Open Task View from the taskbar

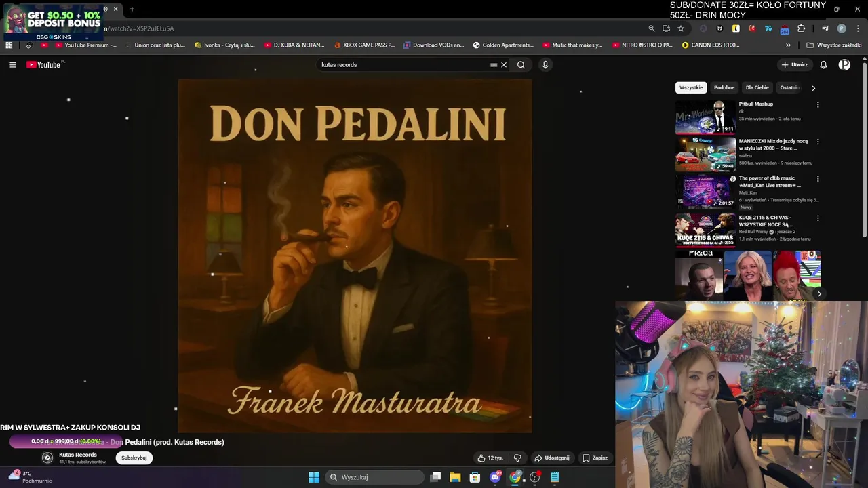click(435, 477)
